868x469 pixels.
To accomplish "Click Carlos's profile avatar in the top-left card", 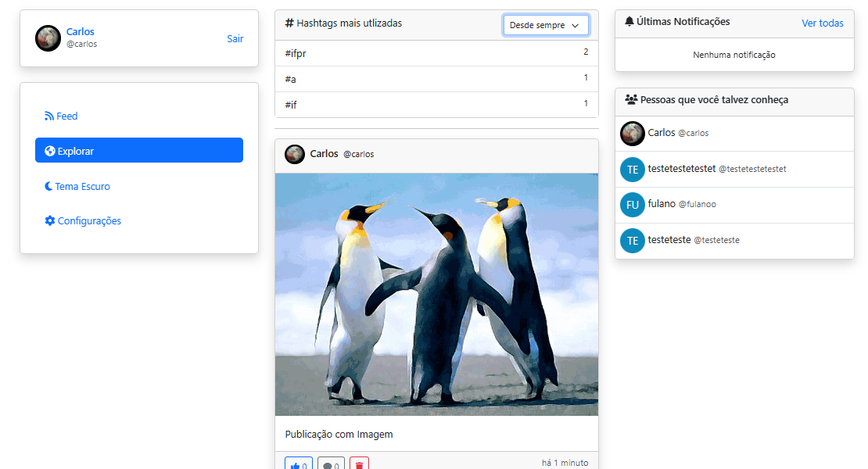I will tap(48, 38).
